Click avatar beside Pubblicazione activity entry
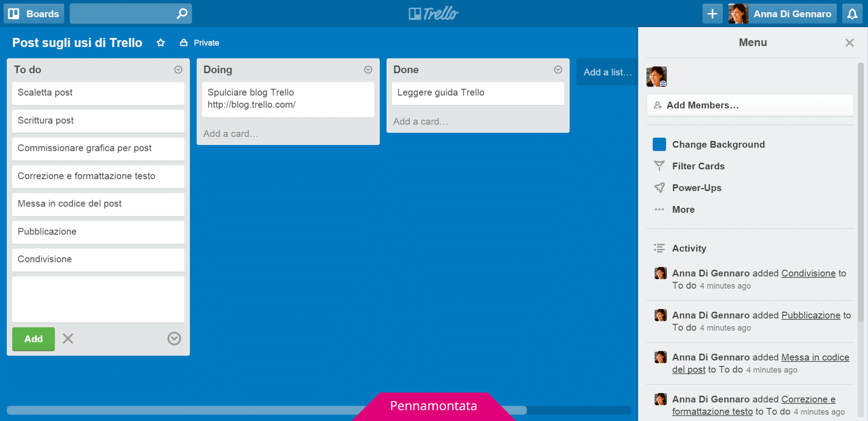This screenshot has height=421, width=868. [660, 315]
